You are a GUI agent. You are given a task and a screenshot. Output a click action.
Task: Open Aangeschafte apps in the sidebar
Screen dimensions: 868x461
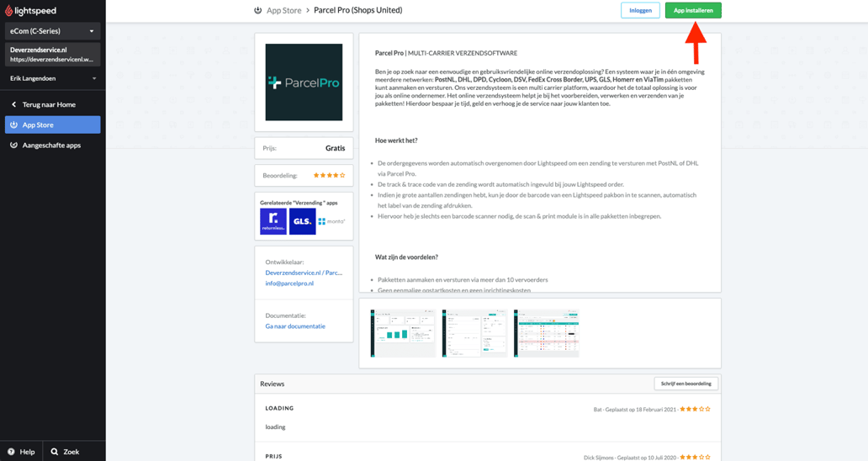point(51,146)
